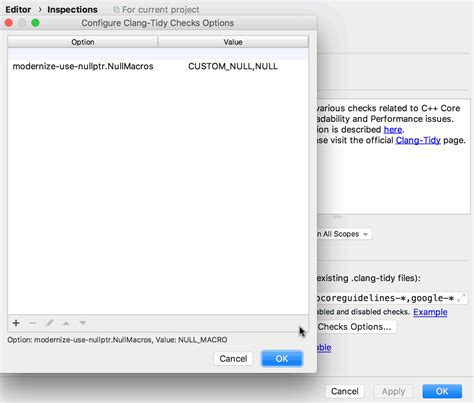
Task: Edit the option with the pencil icon
Action: click(49, 323)
